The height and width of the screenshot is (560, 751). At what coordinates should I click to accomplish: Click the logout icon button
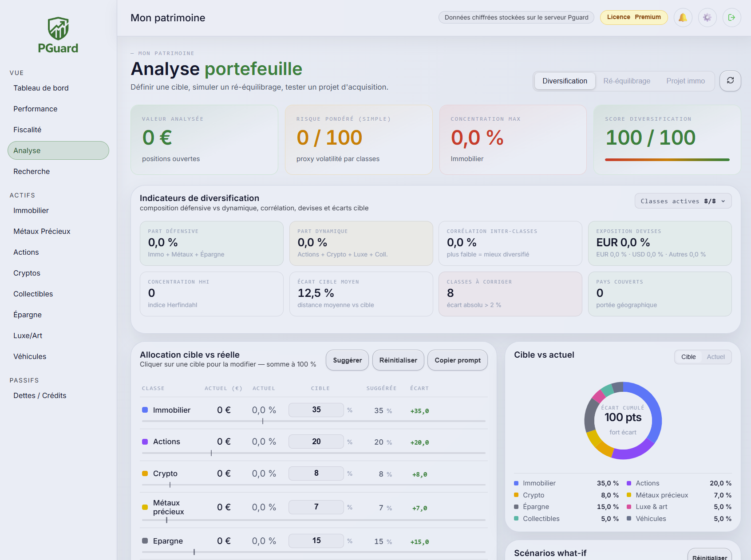[732, 18]
